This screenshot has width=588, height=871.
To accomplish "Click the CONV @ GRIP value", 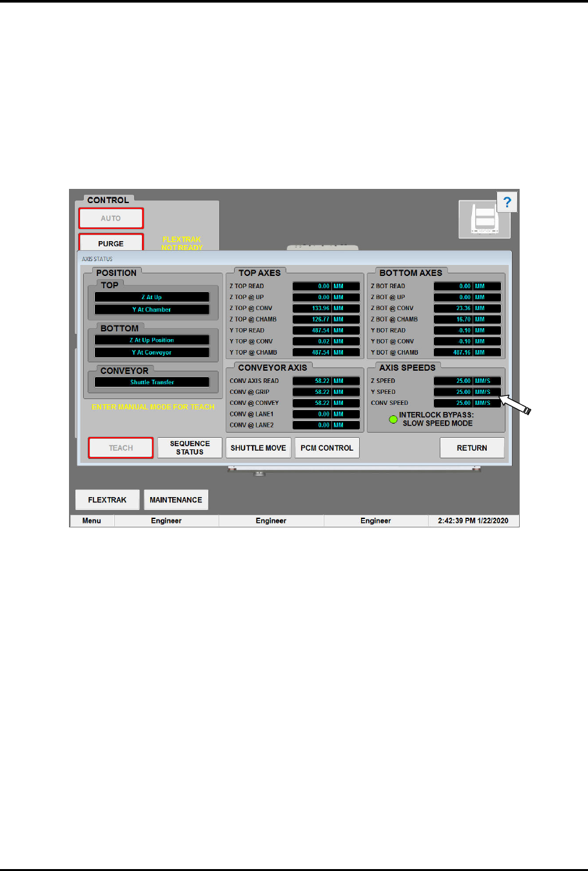I will (x=326, y=392).
